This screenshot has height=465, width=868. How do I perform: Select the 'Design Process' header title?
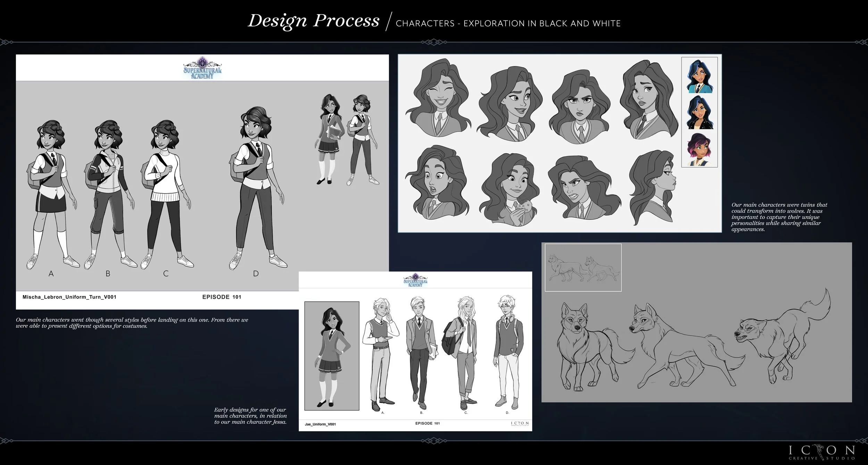click(x=314, y=21)
